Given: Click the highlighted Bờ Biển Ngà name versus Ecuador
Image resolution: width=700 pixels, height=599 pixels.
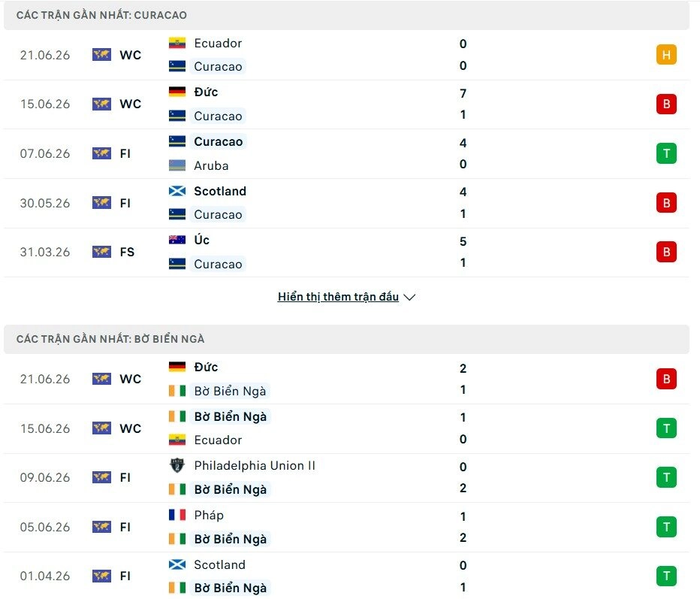Looking at the screenshot, I should click(231, 417).
